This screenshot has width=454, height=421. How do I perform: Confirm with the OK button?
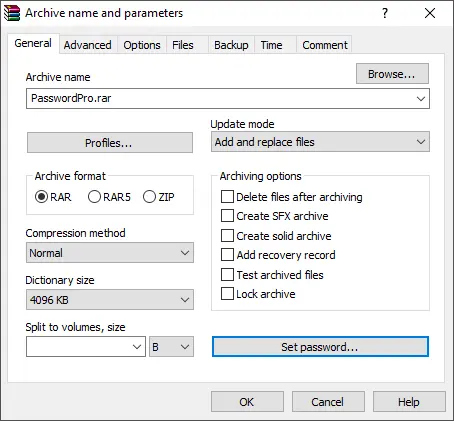pos(247,402)
